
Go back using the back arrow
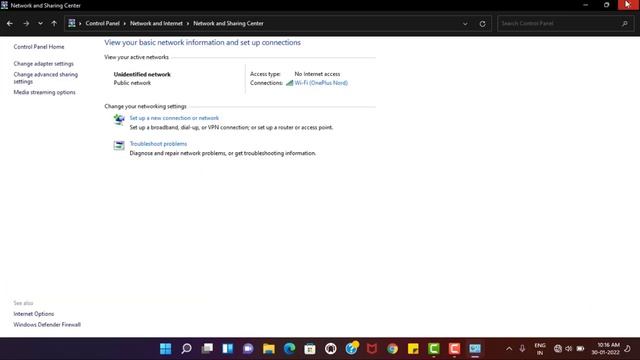click(10, 24)
